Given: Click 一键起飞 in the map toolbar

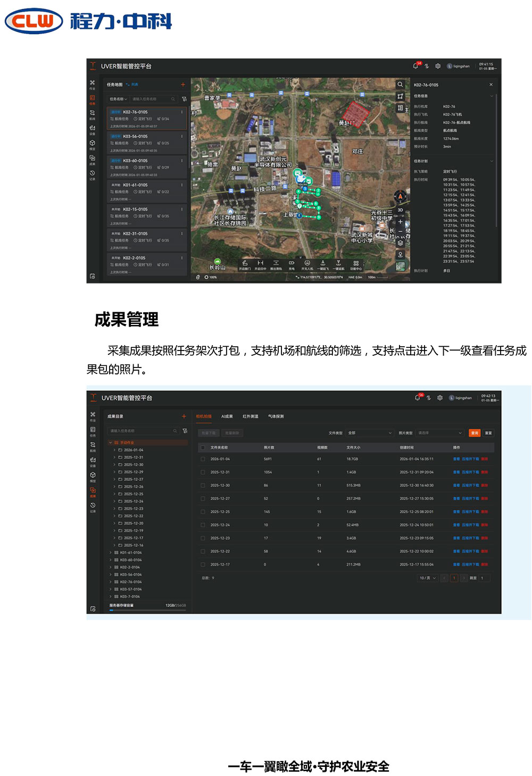Looking at the screenshot, I should click(323, 265).
